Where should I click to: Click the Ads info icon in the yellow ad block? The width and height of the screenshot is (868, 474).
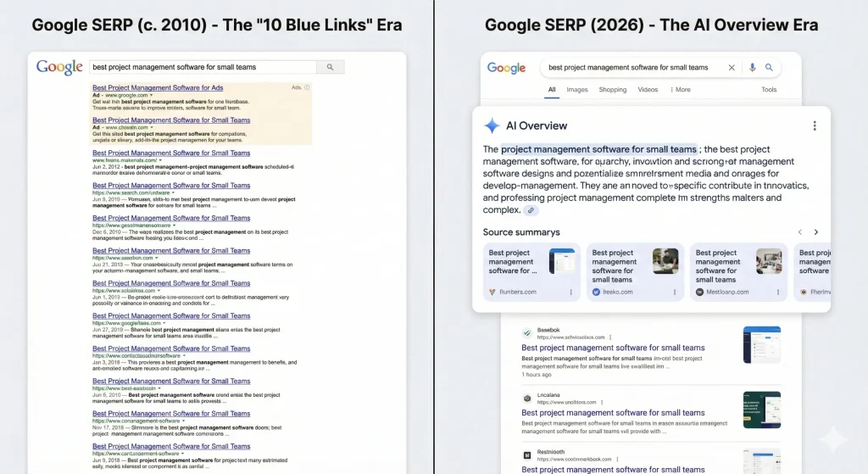point(307,87)
